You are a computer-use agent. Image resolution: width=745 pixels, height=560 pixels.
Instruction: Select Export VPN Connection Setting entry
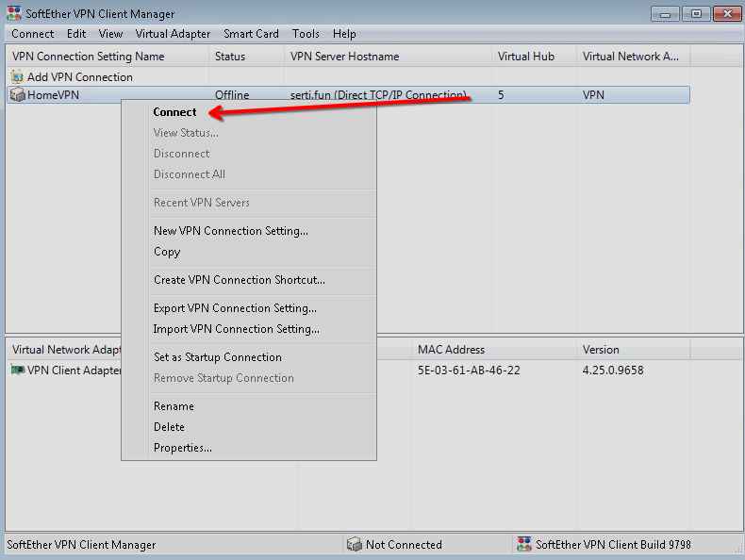coord(235,308)
